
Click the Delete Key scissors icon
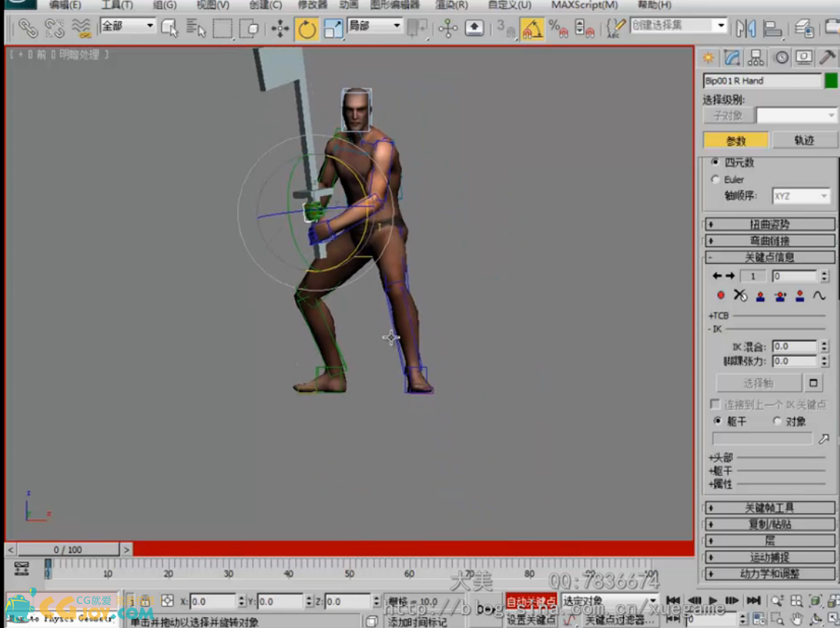click(x=740, y=295)
